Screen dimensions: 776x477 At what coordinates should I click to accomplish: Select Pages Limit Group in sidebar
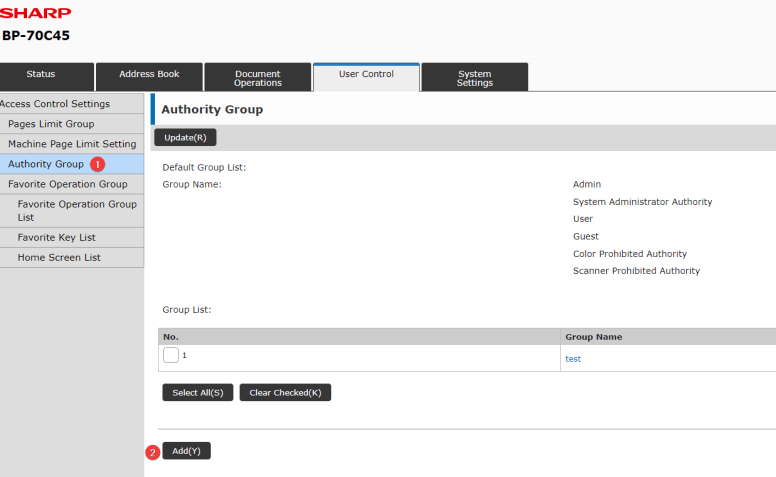click(x=51, y=124)
